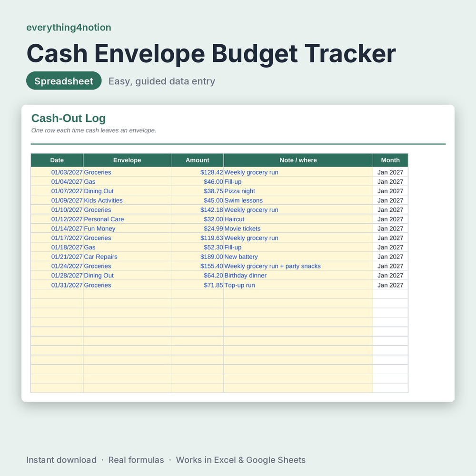This screenshot has height=476, width=476.
Task: Select the Month column header
Action: click(390, 160)
